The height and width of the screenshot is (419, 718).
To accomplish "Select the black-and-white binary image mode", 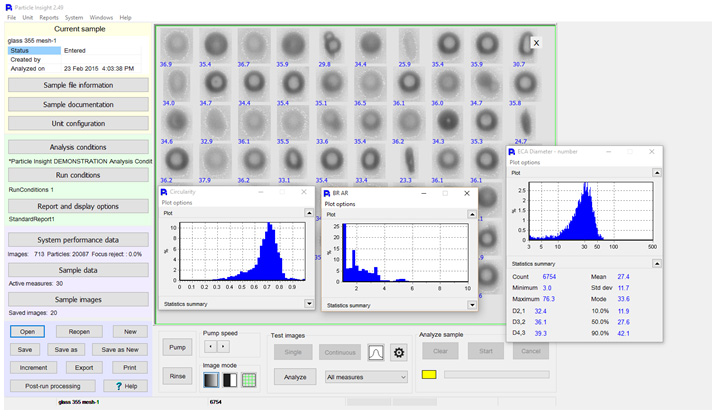I will (x=229, y=379).
